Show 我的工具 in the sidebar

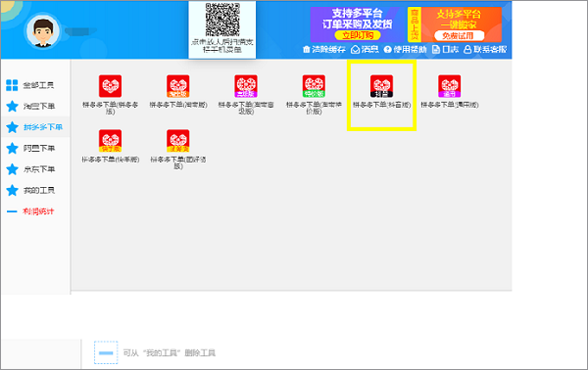(30, 190)
